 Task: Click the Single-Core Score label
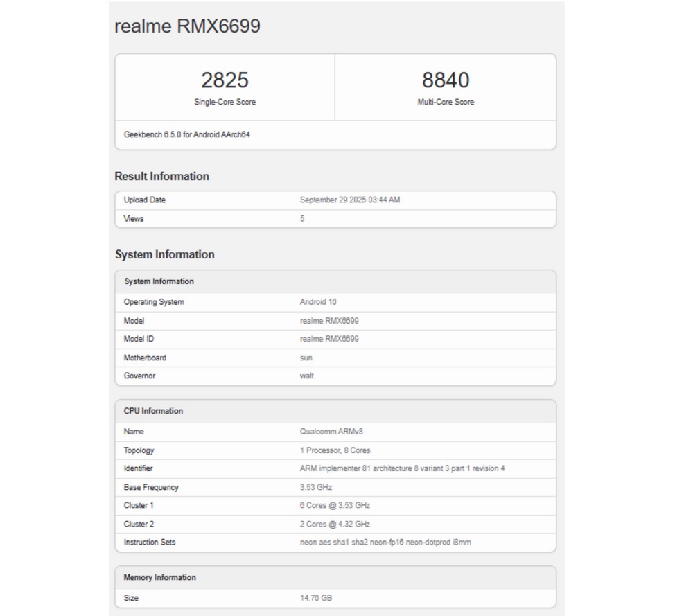point(225,102)
